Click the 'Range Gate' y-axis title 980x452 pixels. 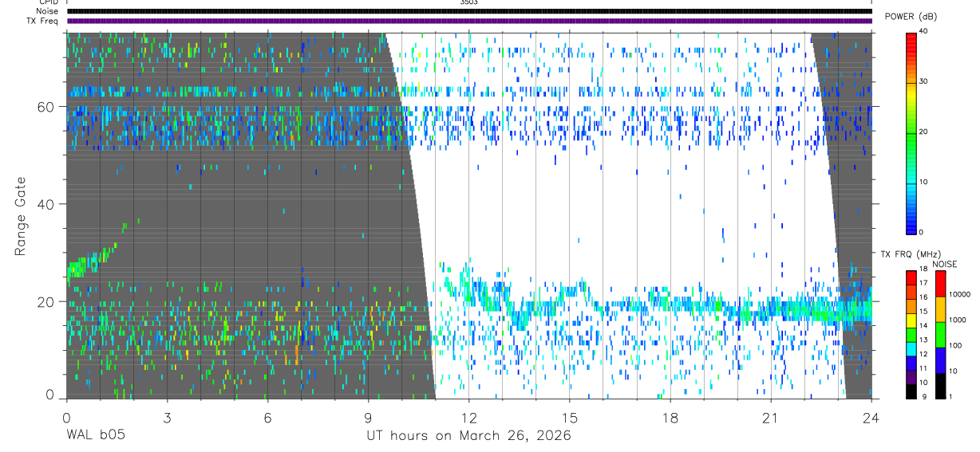(22, 215)
